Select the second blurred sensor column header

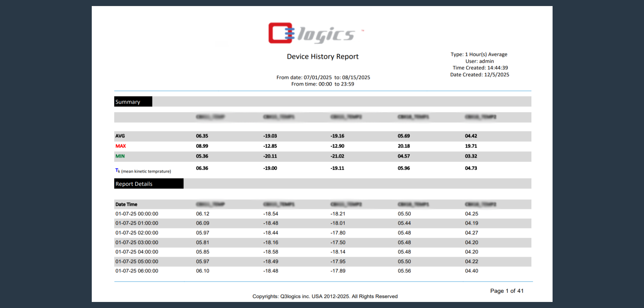pyautogui.click(x=278, y=117)
